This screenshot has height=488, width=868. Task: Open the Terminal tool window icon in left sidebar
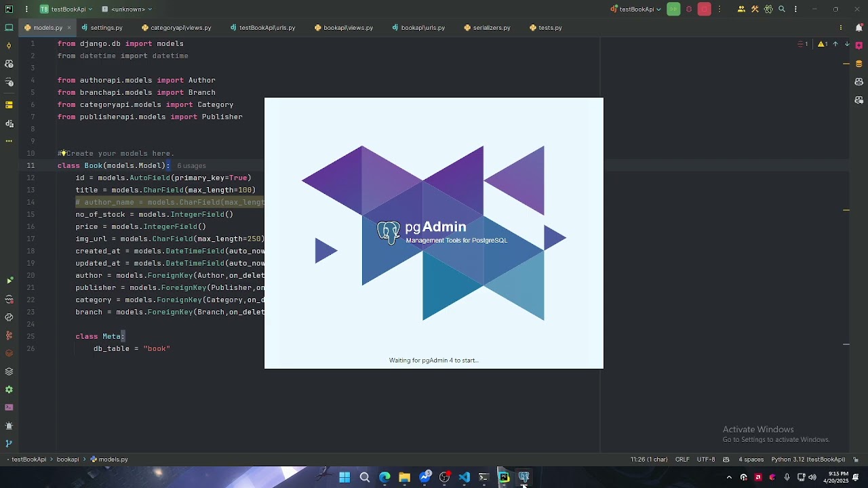tap(9, 407)
